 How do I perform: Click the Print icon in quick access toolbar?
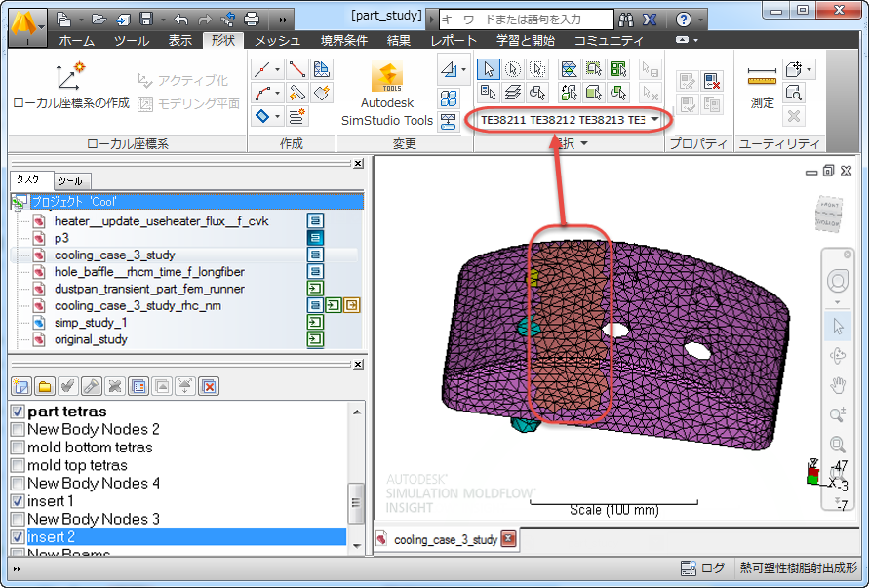point(252,20)
